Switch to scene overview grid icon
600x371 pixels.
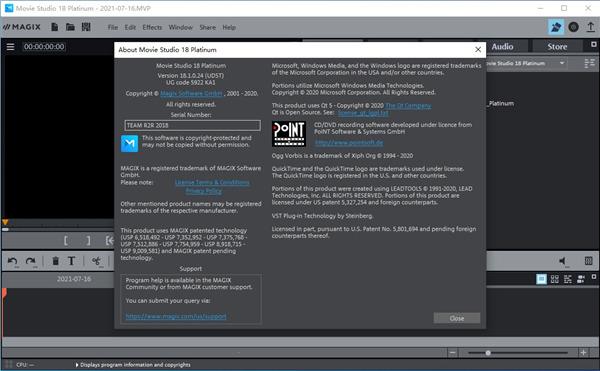[x=554, y=279]
